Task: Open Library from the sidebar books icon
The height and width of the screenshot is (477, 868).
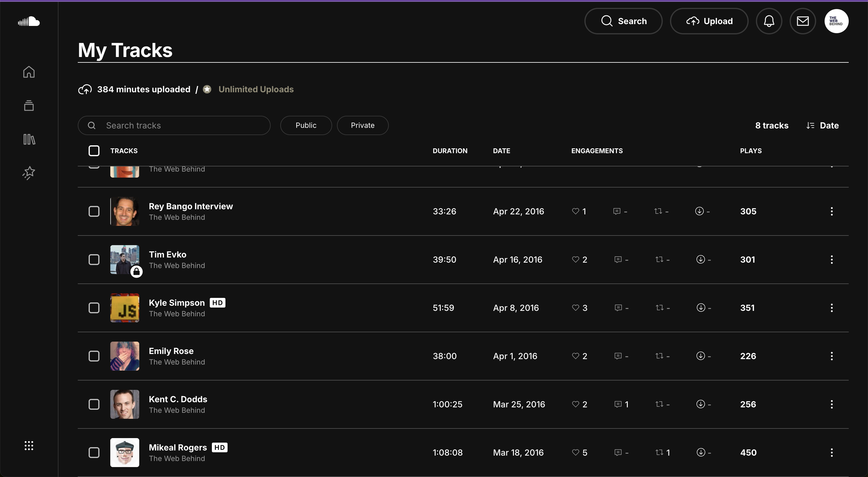Action: pyautogui.click(x=29, y=139)
